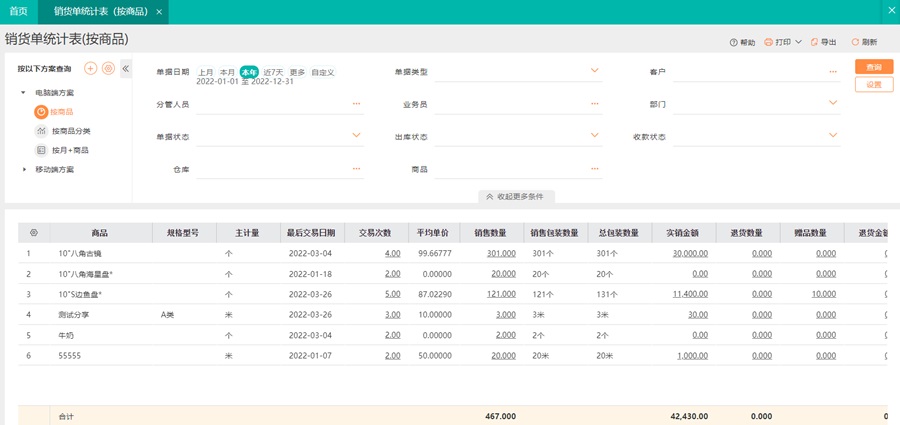This screenshot has height=425, width=900.
Task: Open 实销金额 30,000.00 link
Action: pos(690,253)
